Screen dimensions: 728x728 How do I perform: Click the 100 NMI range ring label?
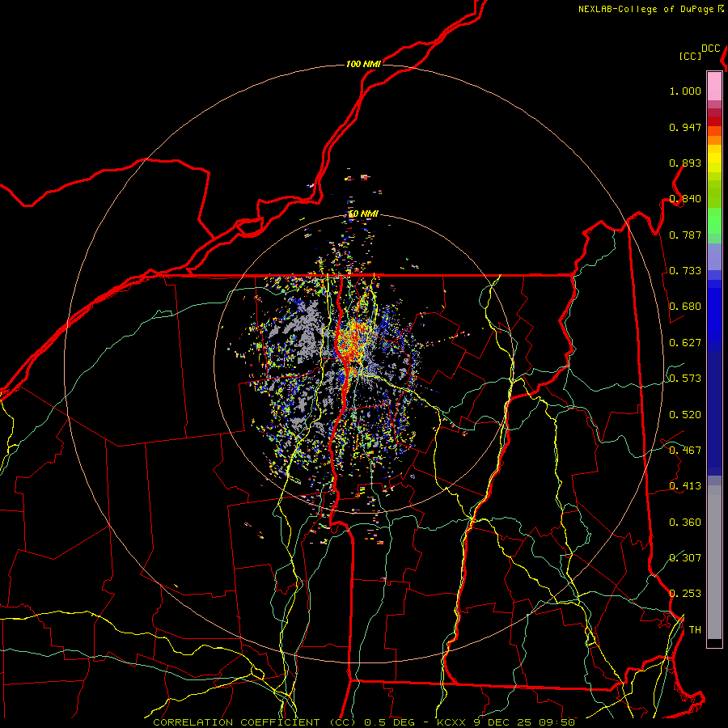click(363, 64)
